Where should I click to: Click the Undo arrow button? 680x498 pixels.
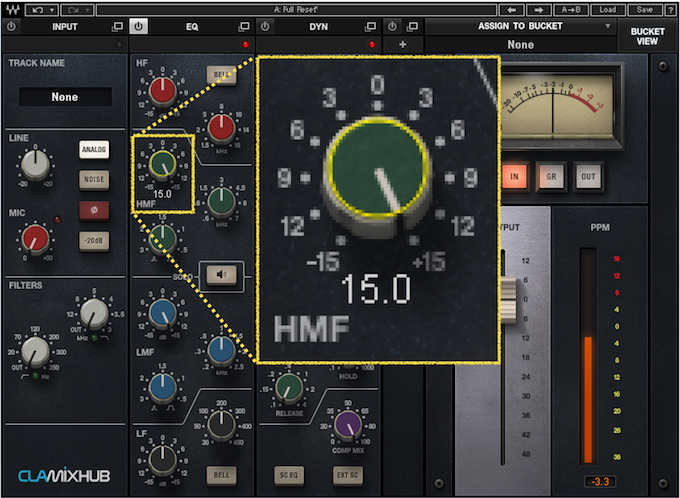pos(36,10)
